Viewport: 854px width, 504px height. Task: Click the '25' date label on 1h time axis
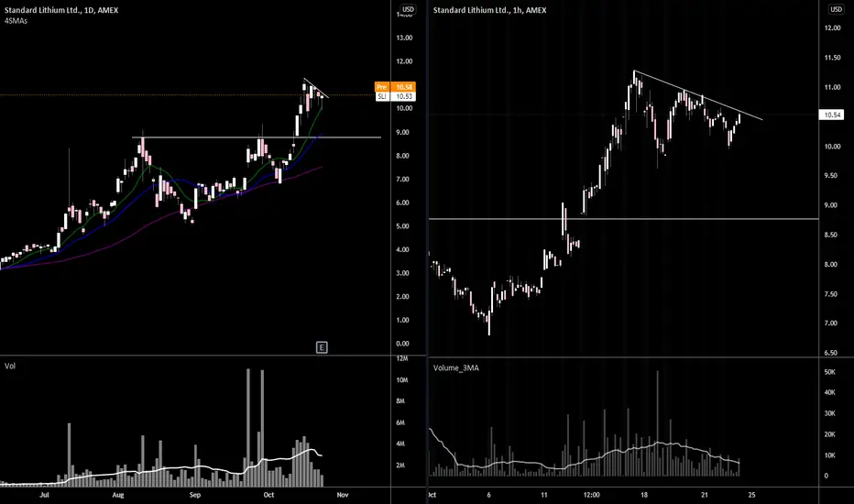coord(752,495)
